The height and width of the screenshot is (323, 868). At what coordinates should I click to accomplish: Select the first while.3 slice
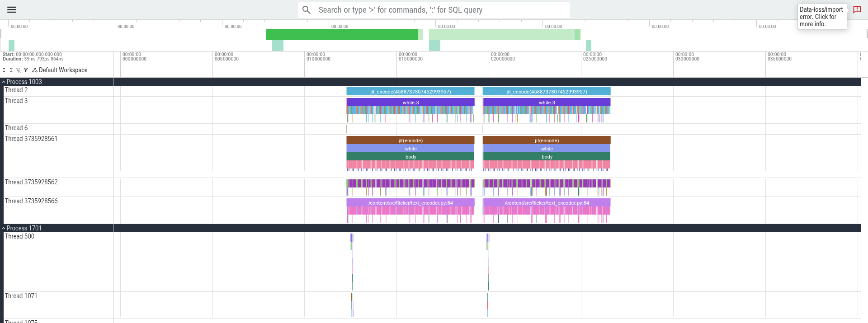click(x=410, y=103)
